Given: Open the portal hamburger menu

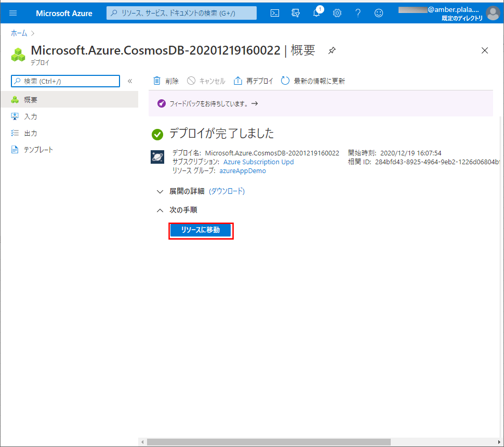Looking at the screenshot, I should point(13,13).
